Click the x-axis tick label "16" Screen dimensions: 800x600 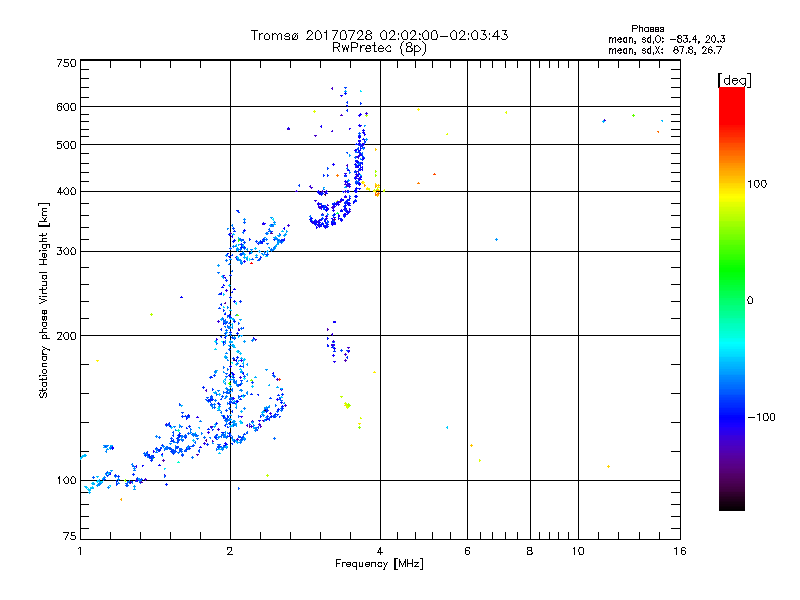coord(680,551)
